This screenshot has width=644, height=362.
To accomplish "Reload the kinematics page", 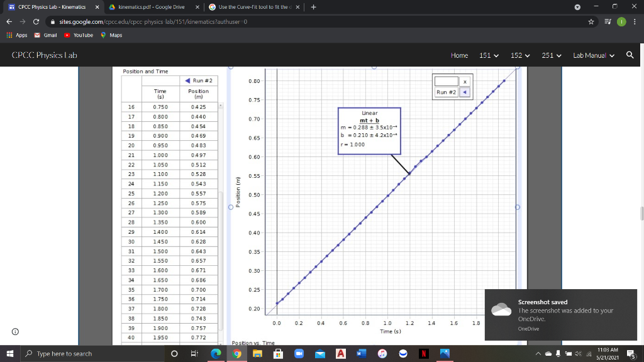I will click(x=36, y=21).
